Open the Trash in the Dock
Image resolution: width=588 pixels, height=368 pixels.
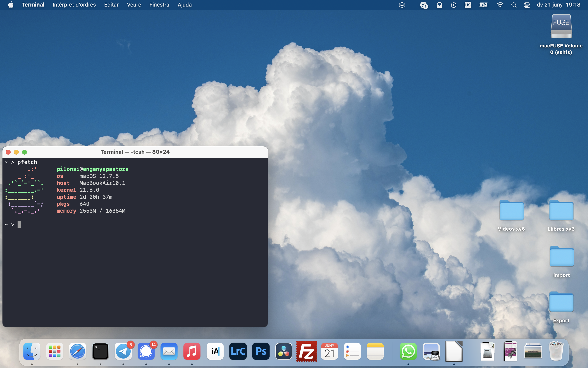coord(556,351)
